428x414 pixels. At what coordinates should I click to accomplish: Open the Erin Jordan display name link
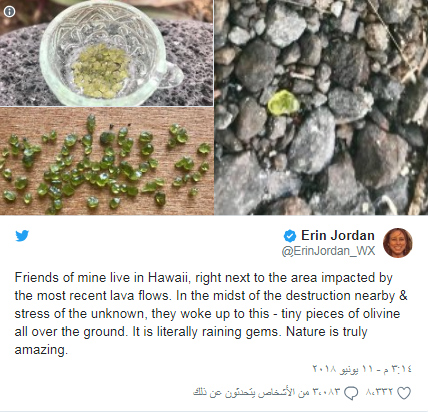[338, 236]
